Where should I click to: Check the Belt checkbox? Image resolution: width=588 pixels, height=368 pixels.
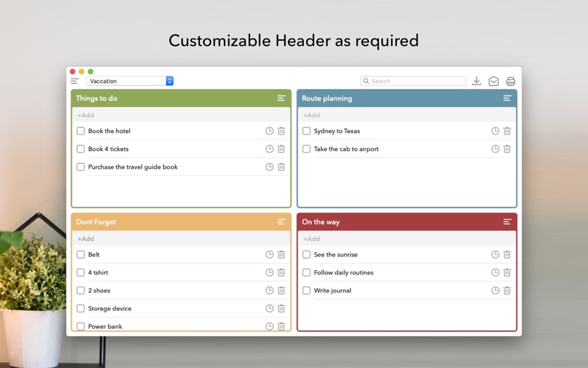click(x=80, y=255)
